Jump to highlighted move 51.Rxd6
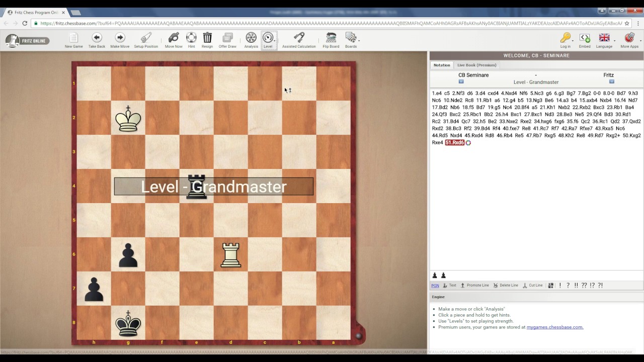The width and height of the screenshot is (644, 362). tap(454, 143)
